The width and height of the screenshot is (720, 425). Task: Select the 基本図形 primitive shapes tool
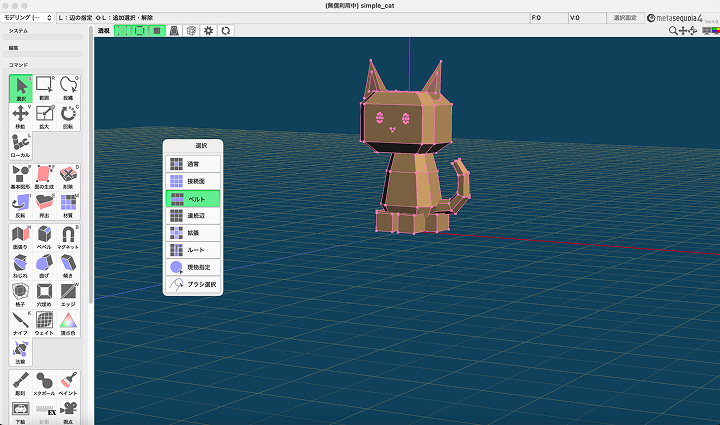21,177
